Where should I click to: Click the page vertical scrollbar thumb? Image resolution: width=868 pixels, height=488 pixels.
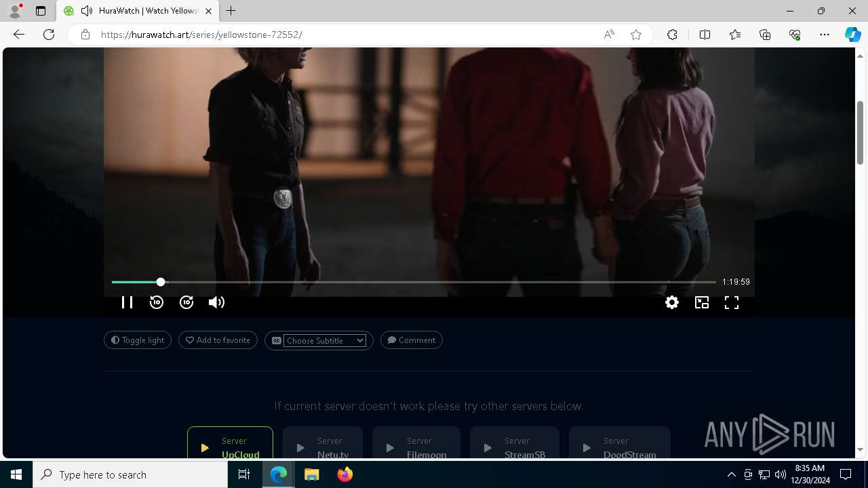click(x=861, y=132)
